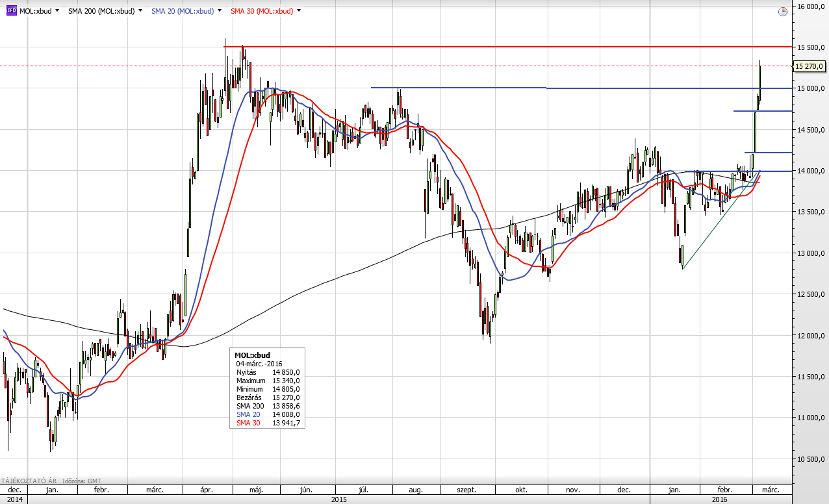Viewport: 829px width, 504px height.
Task: Click the current price tag 15 270,0 on axis
Action: [810, 66]
